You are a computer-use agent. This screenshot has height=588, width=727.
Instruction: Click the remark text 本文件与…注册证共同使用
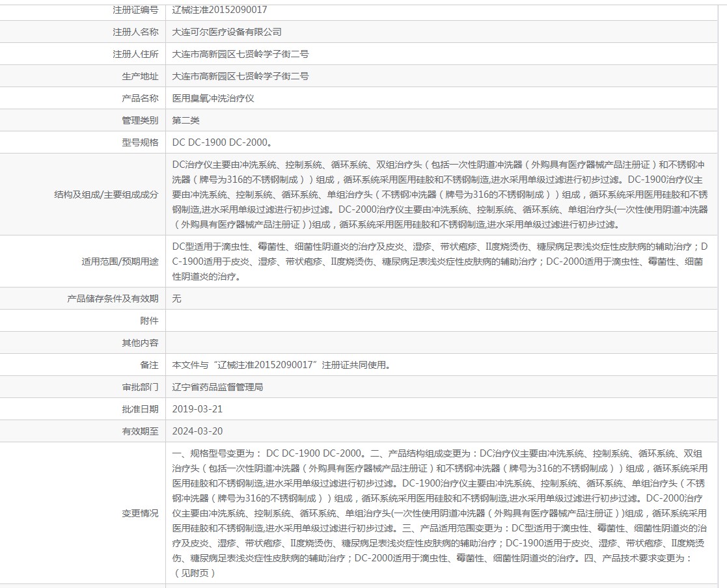pos(281,365)
